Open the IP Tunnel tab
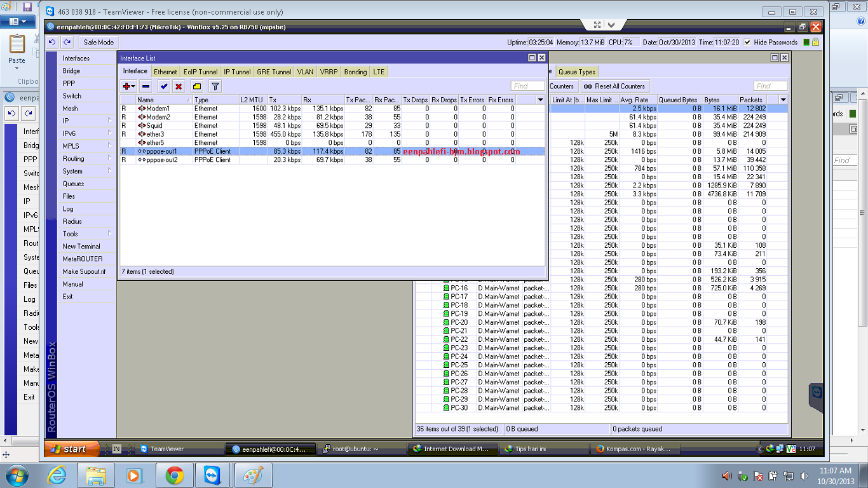868x488 pixels. click(x=237, y=72)
